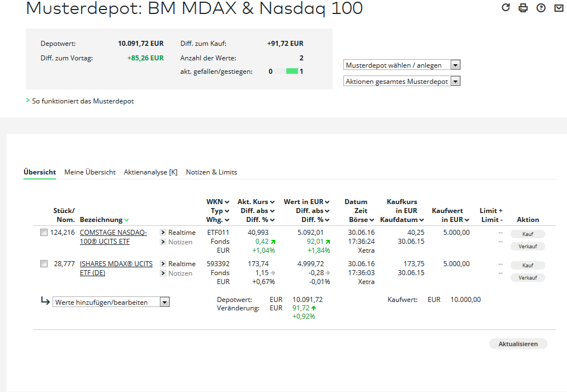The image size is (567, 392).
Task: Sort by Börse column header
Action: (361, 220)
